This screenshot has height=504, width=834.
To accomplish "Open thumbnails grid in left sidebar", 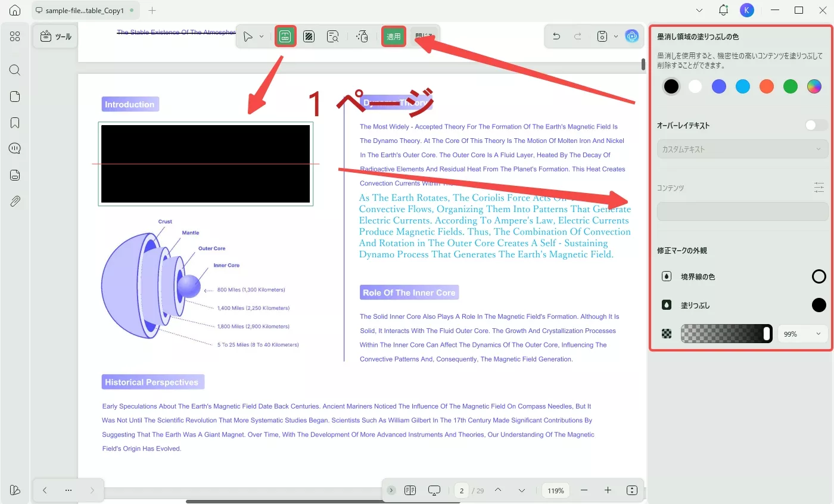I will 15,36.
